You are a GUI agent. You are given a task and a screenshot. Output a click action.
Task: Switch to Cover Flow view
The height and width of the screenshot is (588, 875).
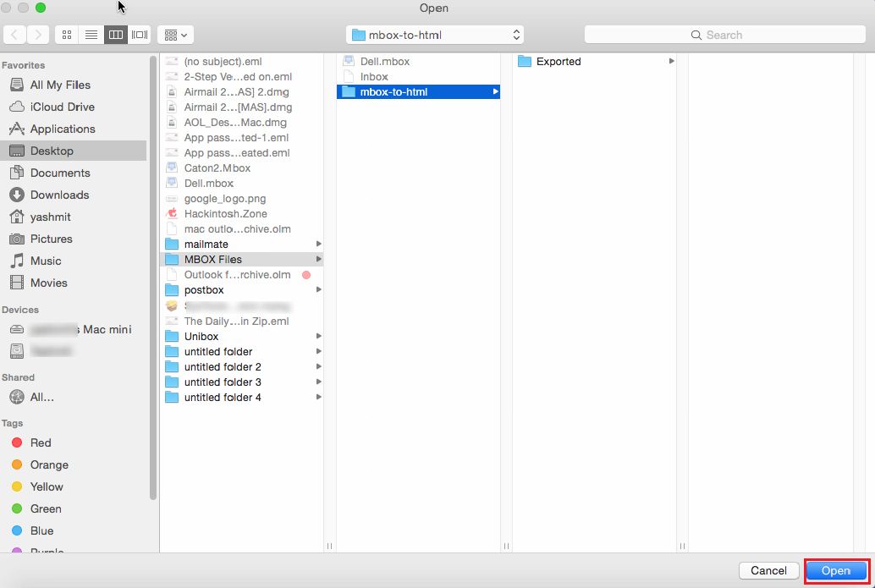click(140, 35)
